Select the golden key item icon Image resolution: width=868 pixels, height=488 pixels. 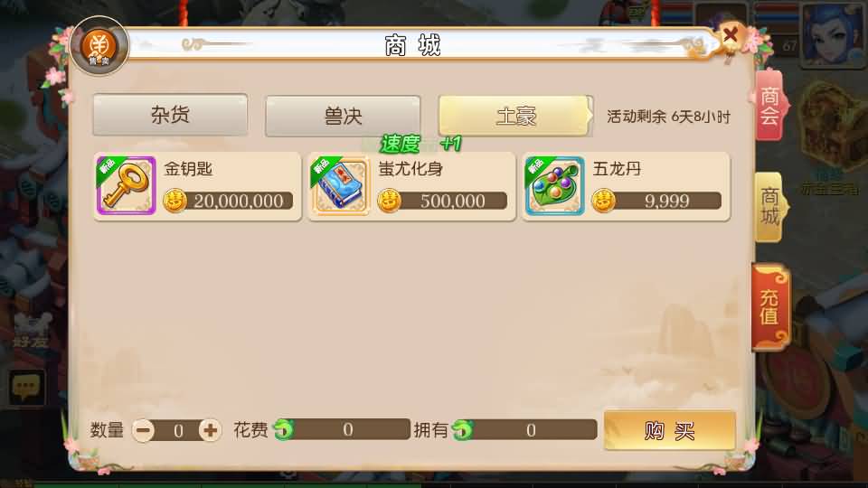(127, 185)
